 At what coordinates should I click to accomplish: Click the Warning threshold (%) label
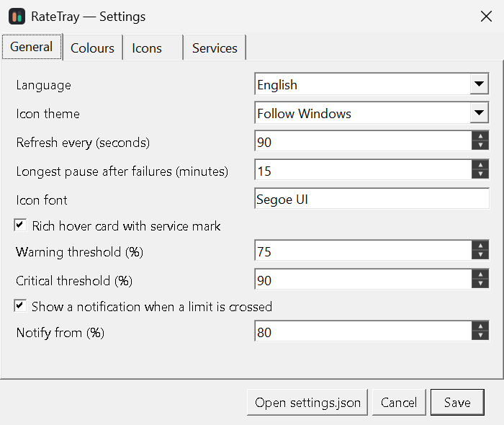(x=79, y=252)
